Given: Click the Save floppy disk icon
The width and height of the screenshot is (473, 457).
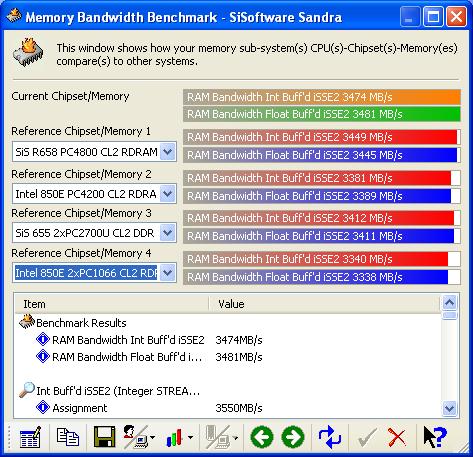Looking at the screenshot, I should point(104,437).
